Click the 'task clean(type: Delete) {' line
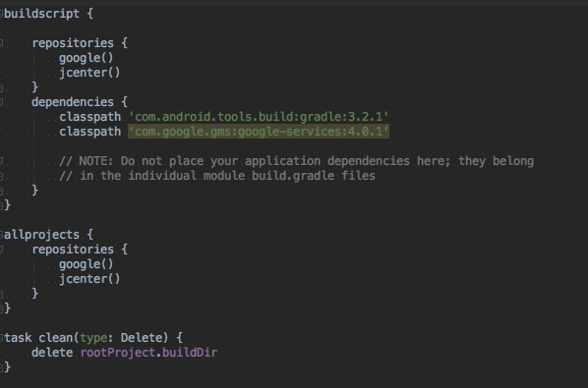The width and height of the screenshot is (588, 388). [x=93, y=338]
